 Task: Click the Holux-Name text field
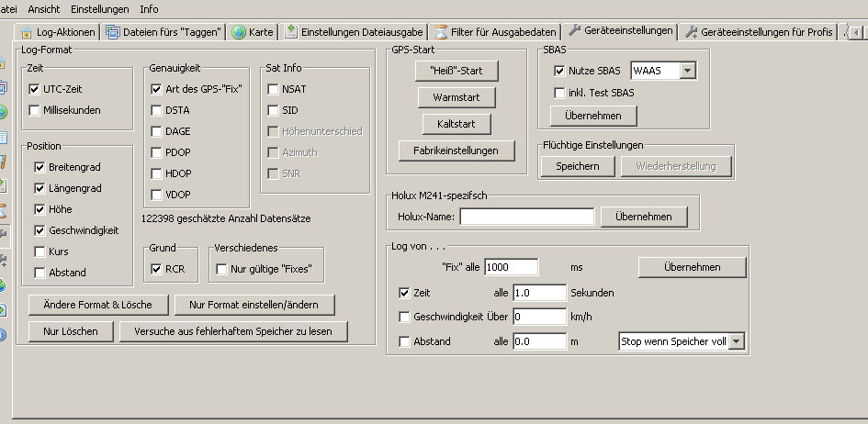click(526, 217)
